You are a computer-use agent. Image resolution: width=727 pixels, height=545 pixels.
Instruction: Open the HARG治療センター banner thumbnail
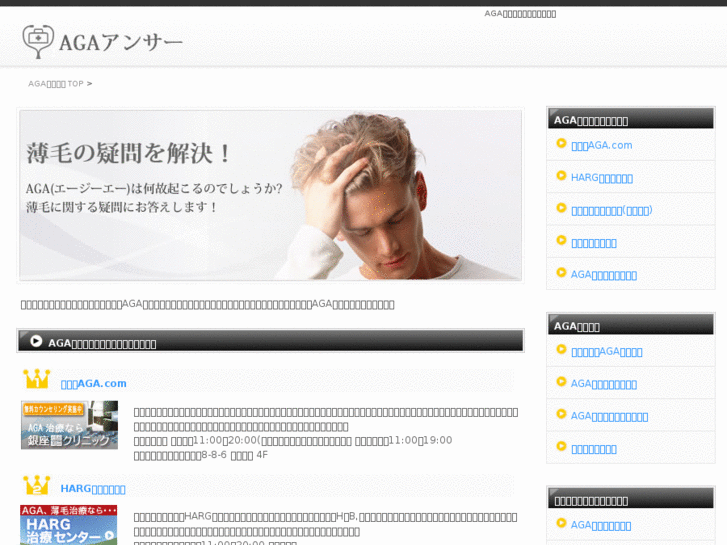69,525
